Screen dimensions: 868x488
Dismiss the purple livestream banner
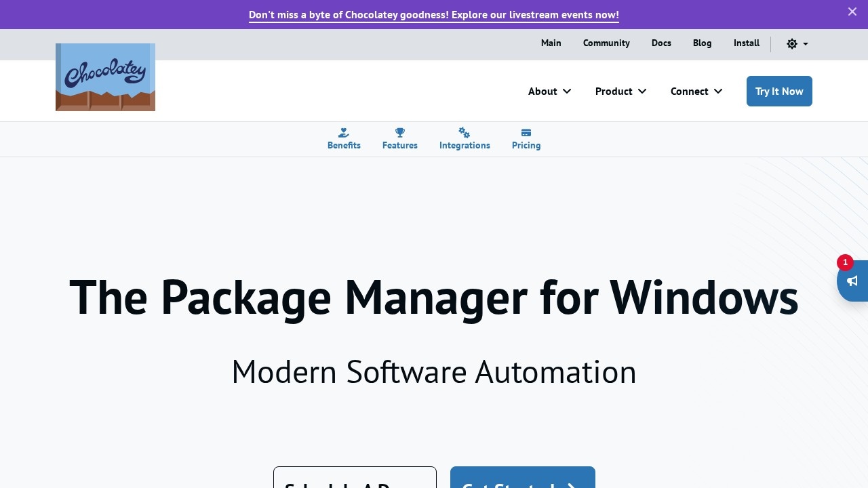click(852, 12)
